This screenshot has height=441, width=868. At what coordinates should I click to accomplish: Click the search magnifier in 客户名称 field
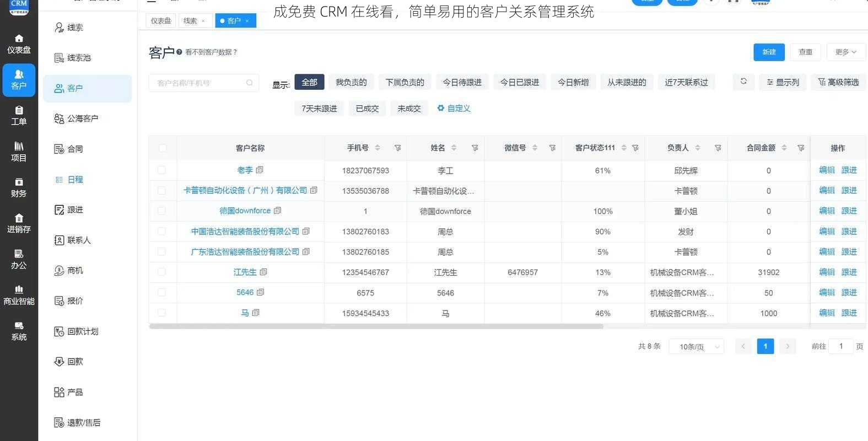(x=249, y=83)
